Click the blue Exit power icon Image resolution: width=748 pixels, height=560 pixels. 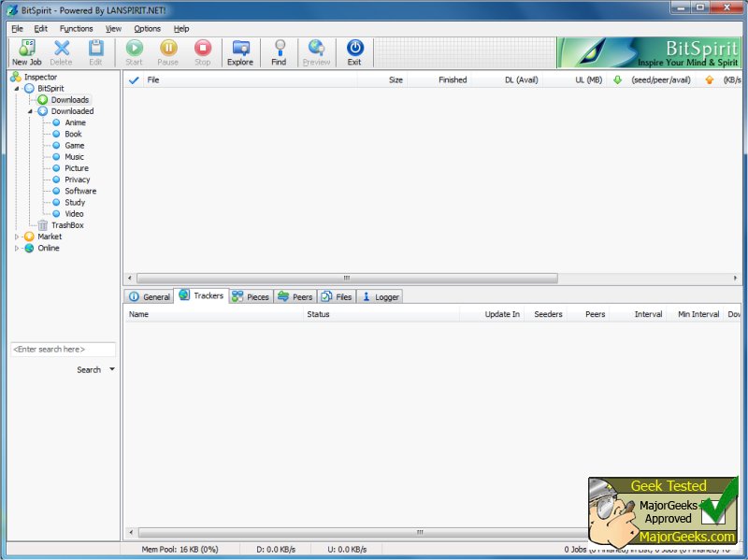[x=354, y=52]
